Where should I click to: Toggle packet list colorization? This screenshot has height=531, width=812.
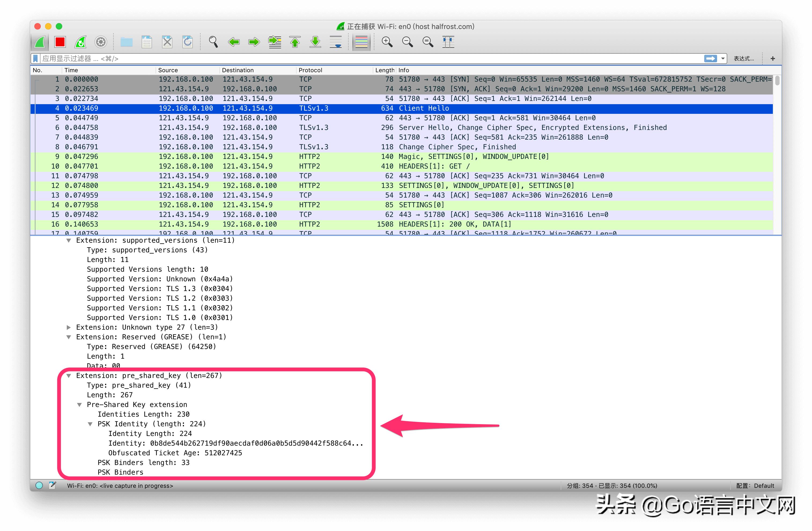coord(361,42)
